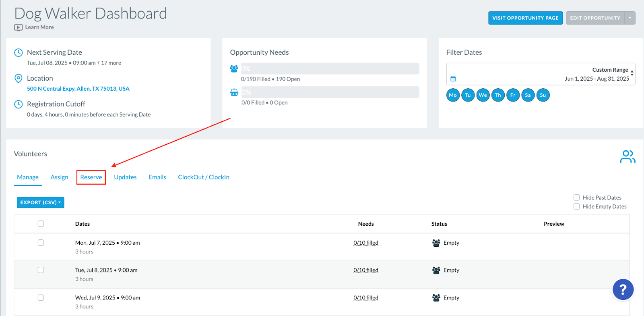Click the basket icon in Opportunity Needs

tap(234, 92)
